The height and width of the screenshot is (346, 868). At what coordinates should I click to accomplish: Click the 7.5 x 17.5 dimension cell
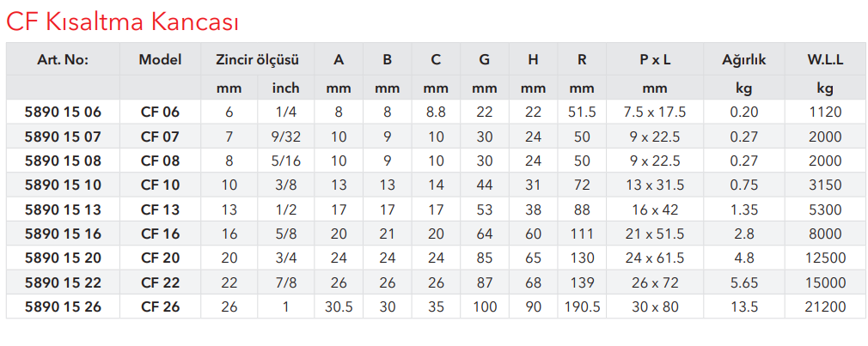pyautogui.click(x=655, y=112)
